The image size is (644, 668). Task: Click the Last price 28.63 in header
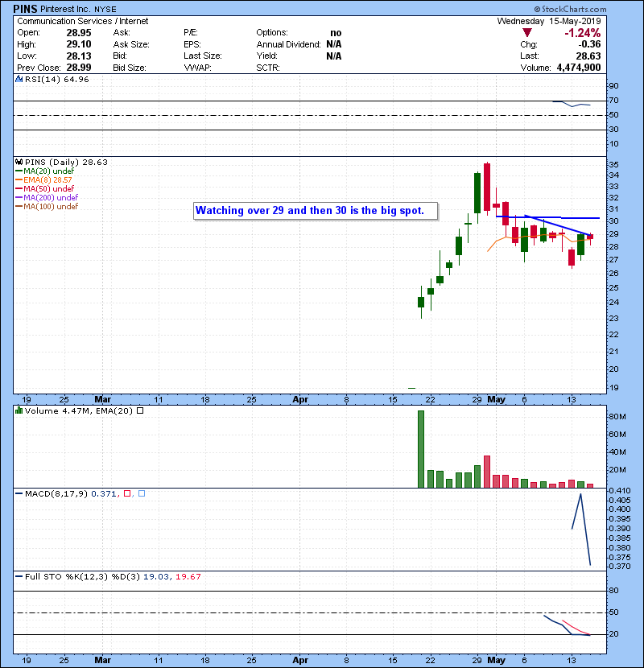pyautogui.click(x=588, y=56)
